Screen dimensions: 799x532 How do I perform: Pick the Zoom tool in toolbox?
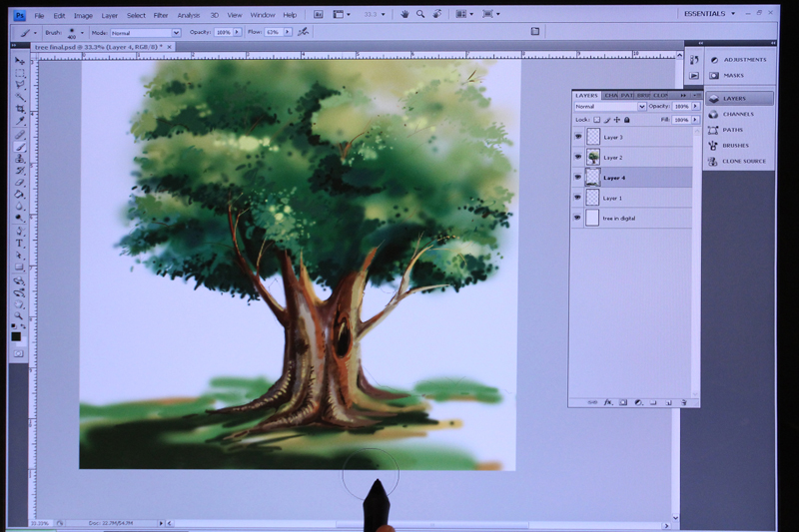point(19,316)
